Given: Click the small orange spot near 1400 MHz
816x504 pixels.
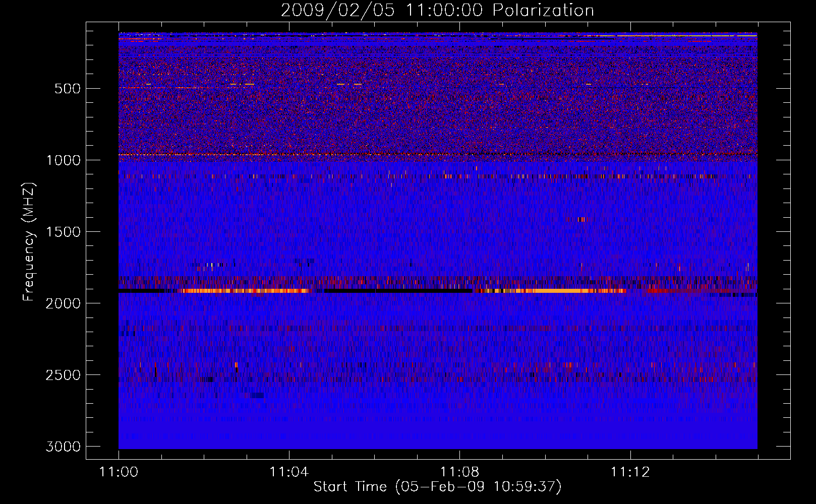Looking at the screenshot, I should tap(582, 219).
